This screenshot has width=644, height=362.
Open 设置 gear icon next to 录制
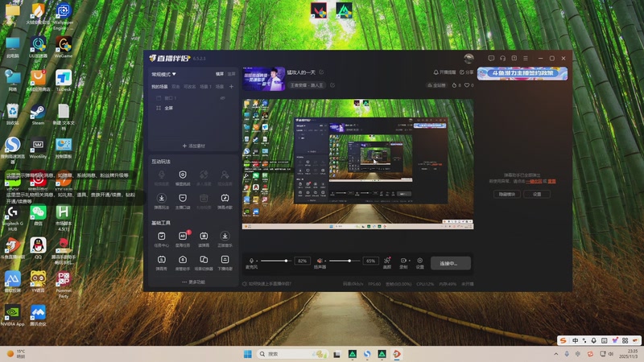419,263
